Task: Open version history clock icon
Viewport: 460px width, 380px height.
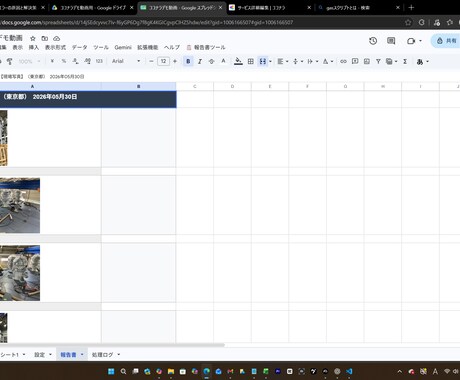Action: pos(373,41)
